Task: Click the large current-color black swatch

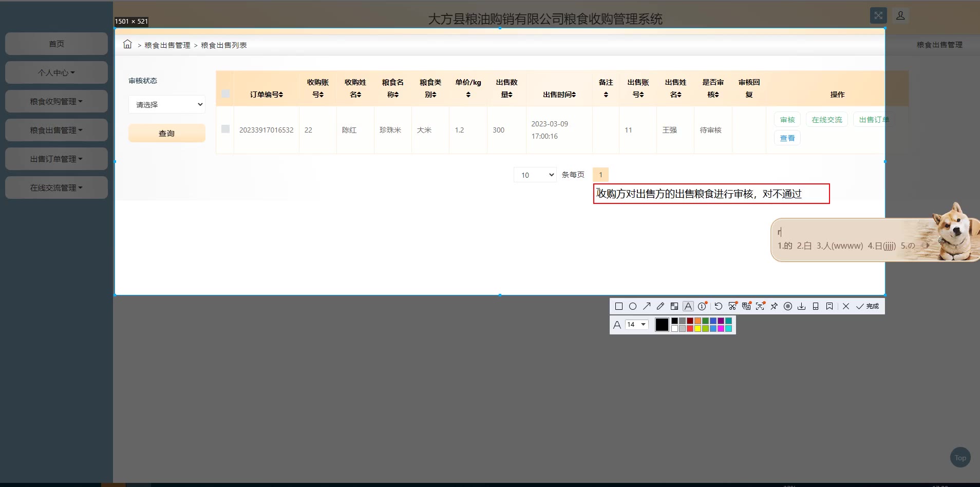Action: pyautogui.click(x=662, y=325)
